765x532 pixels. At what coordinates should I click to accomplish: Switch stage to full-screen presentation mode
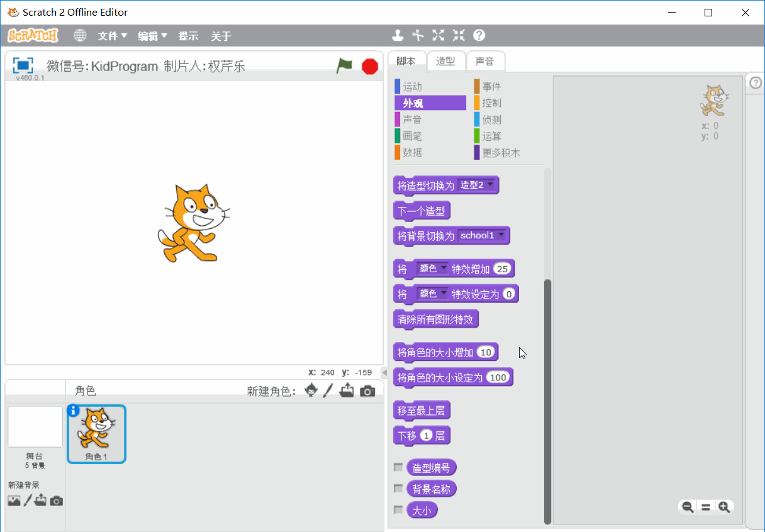(x=23, y=65)
